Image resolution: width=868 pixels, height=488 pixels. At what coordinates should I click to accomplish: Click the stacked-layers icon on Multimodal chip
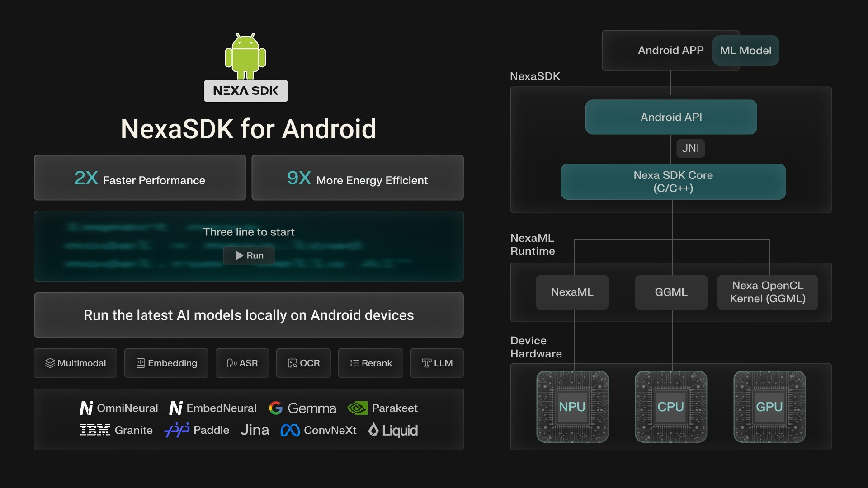click(x=50, y=363)
